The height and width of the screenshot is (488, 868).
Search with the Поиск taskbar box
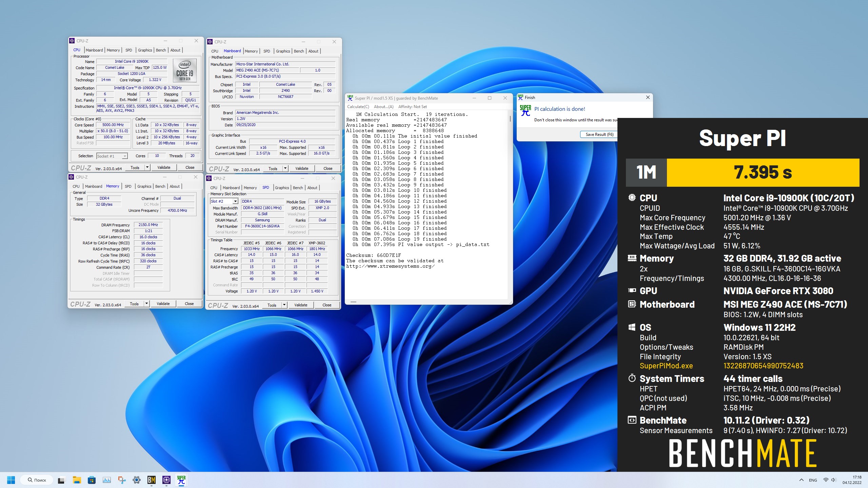click(37, 480)
